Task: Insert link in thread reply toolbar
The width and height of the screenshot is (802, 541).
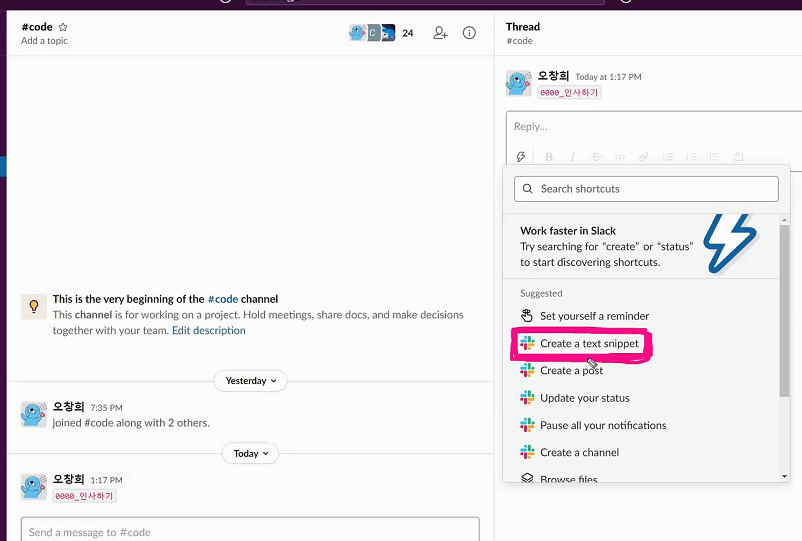Action: (x=643, y=157)
